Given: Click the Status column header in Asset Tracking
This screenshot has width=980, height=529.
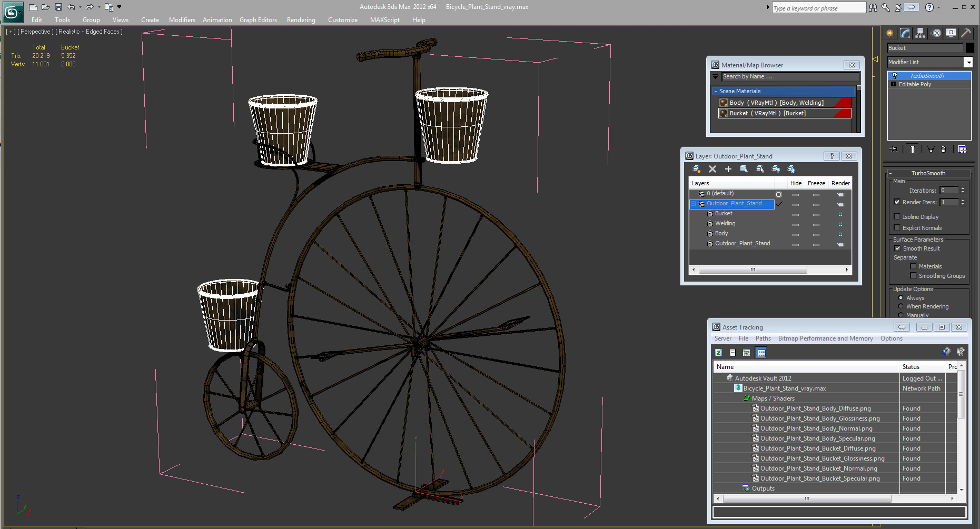Looking at the screenshot, I should click(923, 367).
